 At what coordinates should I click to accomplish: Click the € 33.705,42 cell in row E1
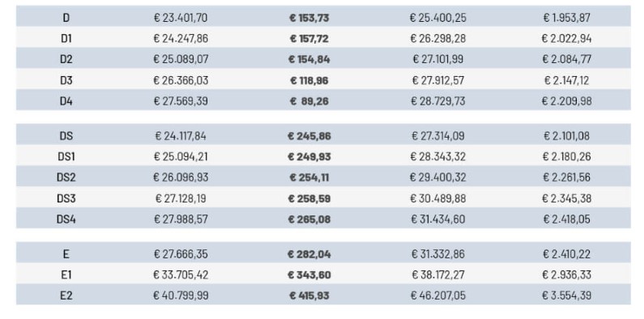pyautogui.click(x=181, y=275)
